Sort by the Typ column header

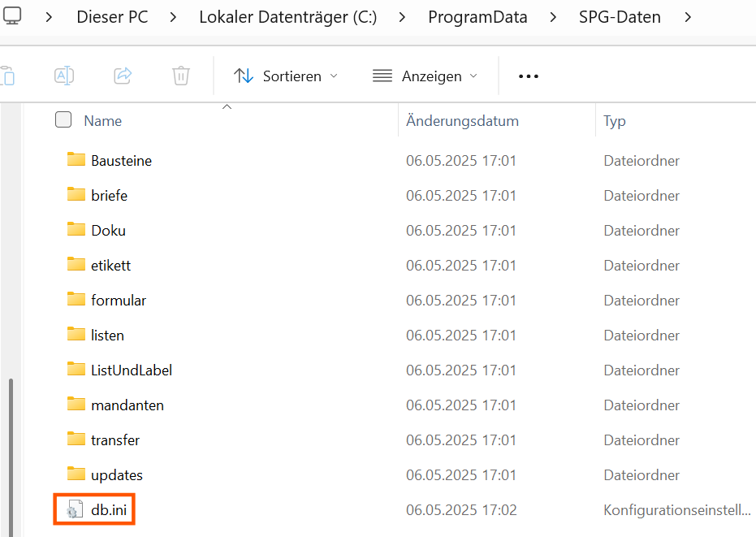[x=614, y=121]
